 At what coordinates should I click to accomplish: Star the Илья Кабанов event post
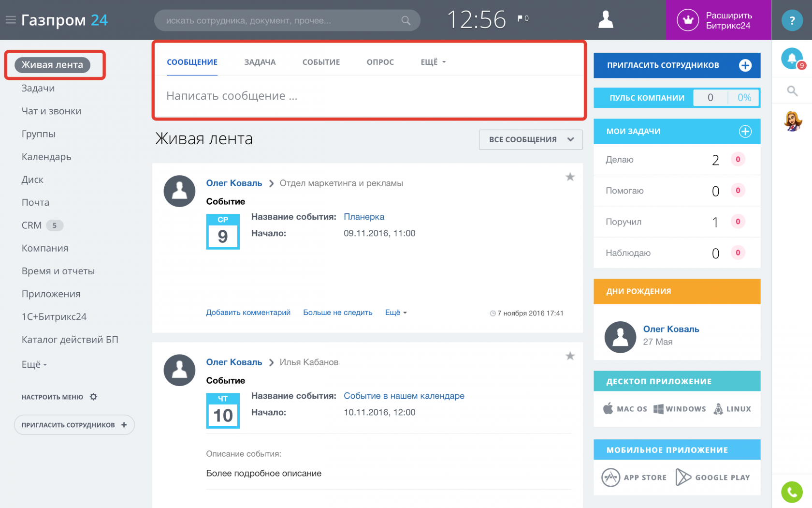(x=570, y=356)
